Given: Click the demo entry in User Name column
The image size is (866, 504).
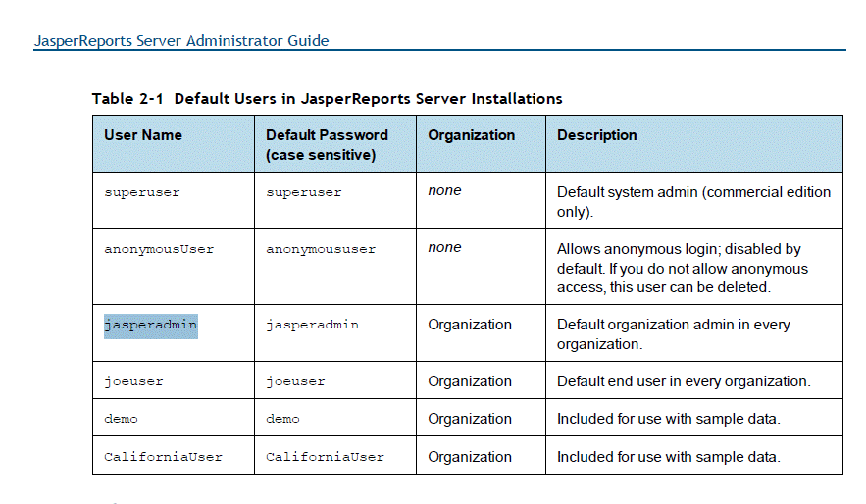Looking at the screenshot, I should [121, 419].
